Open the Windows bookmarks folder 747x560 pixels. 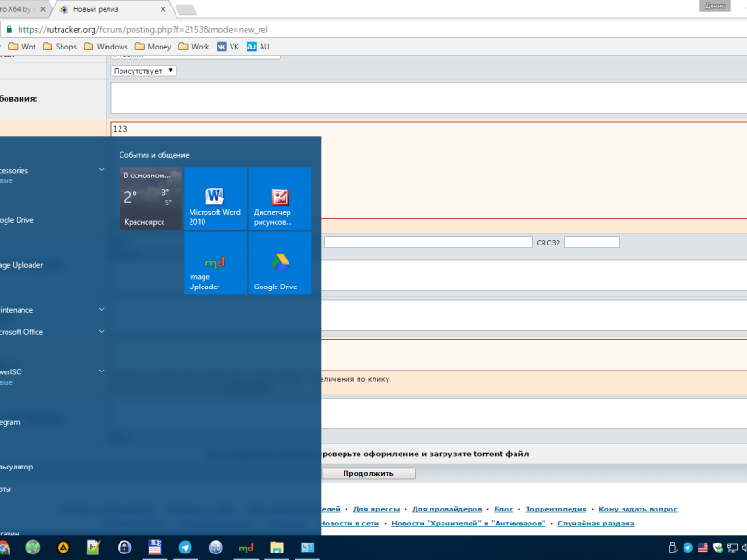tap(106, 46)
